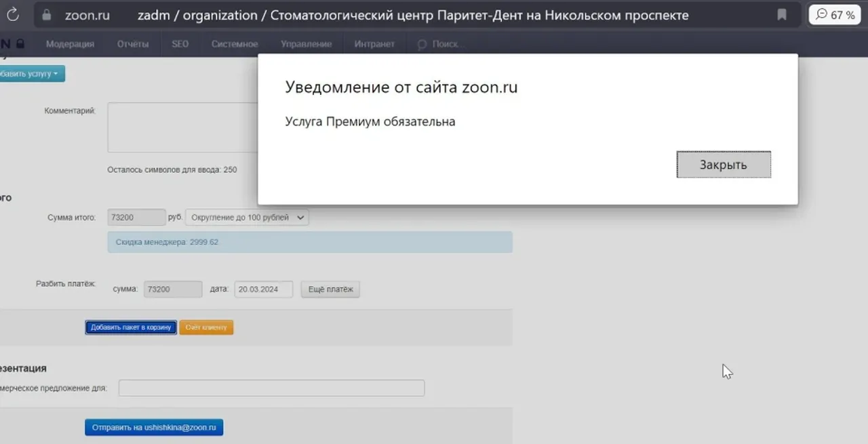Click the site security padlock icon
Image resolution: width=868 pixels, height=444 pixels.
click(46, 15)
